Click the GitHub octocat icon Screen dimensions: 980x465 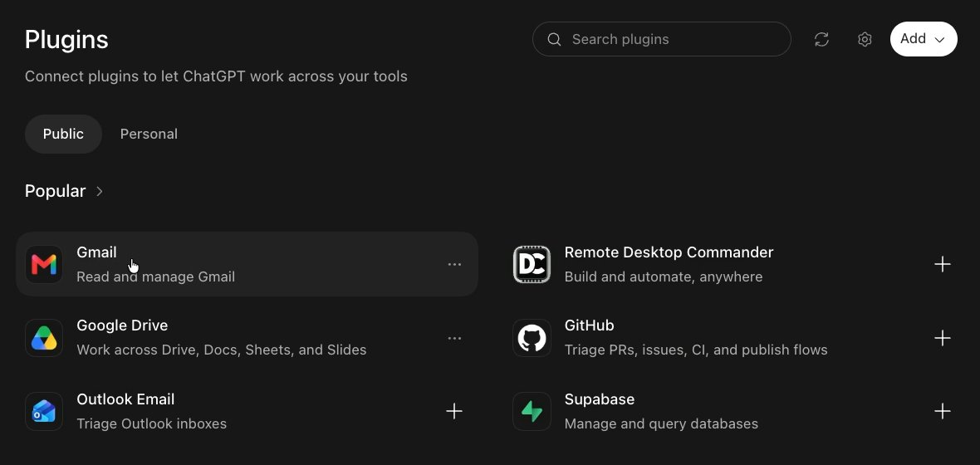click(x=532, y=338)
